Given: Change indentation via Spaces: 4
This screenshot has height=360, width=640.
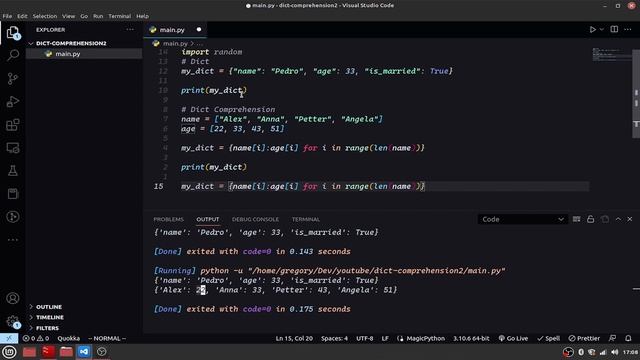Looking at the screenshot, I should tap(334, 338).
